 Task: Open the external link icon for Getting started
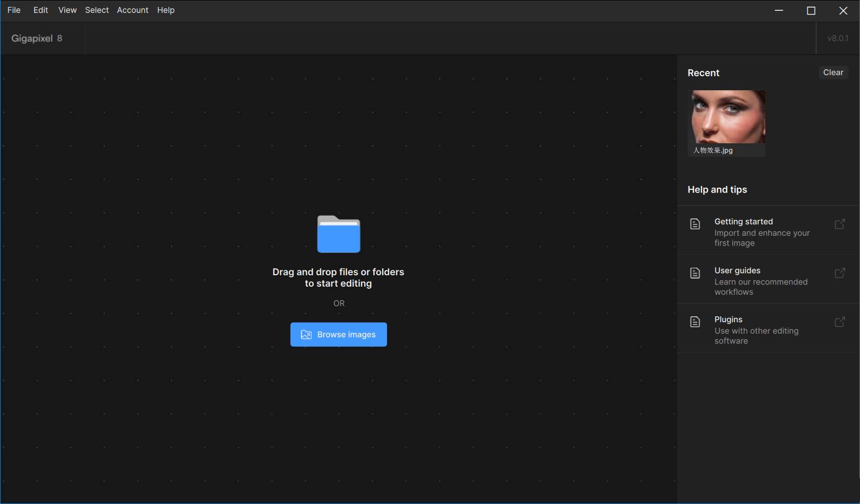click(x=839, y=224)
